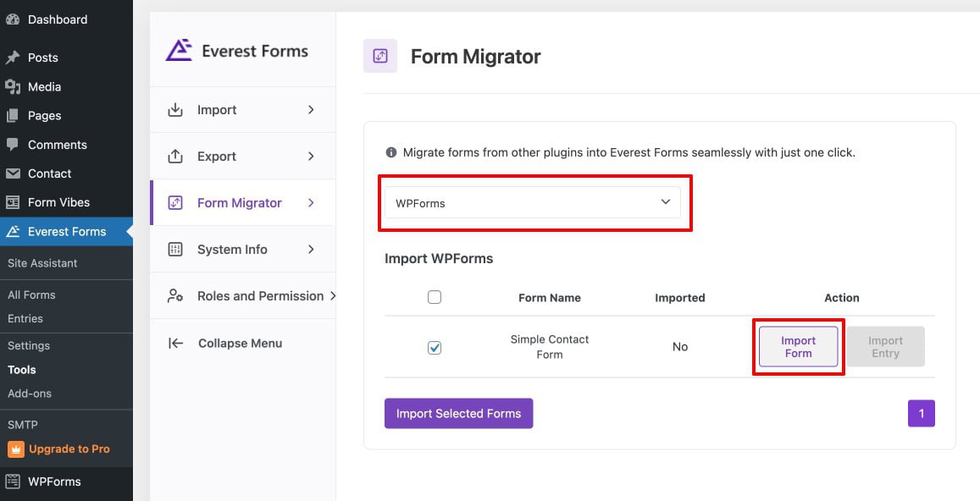Open Comments in WordPress sidebar
The image size is (980, 501).
click(66, 145)
